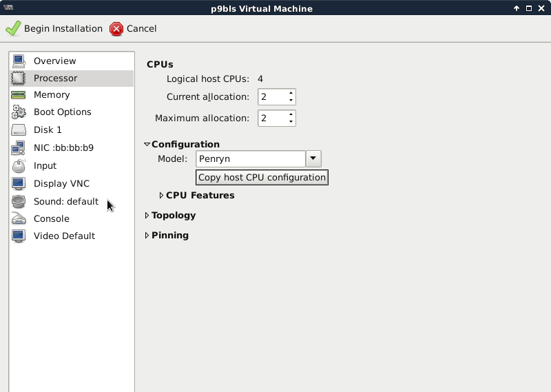551x392 pixels.
Task: Click the Maximum allocation number field
Action: pos(272,118)
